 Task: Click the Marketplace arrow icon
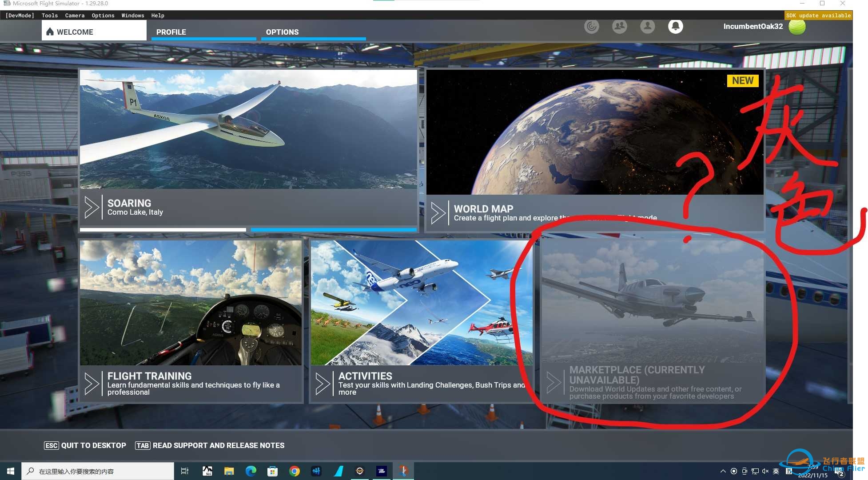(x=553, y=383)
